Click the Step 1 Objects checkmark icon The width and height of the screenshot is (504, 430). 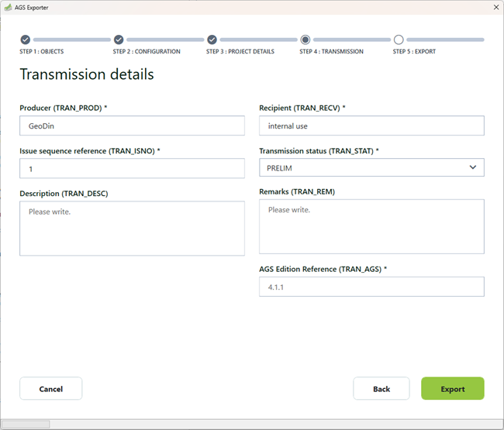(25, 40)
